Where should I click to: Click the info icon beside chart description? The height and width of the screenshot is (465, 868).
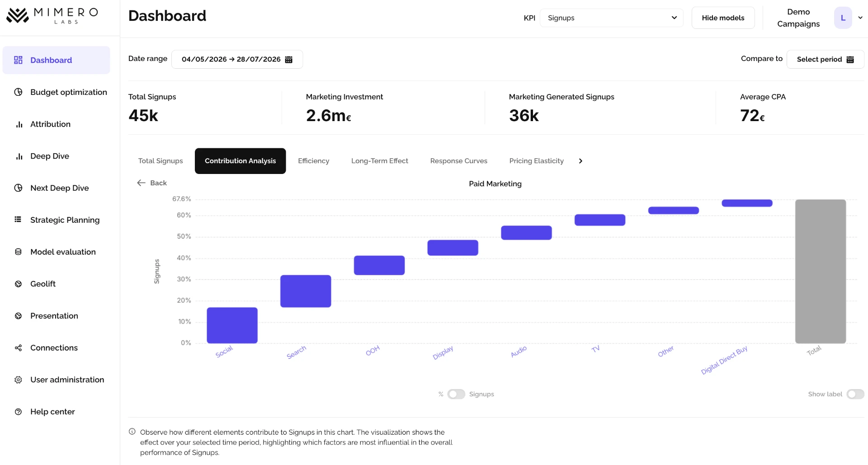coord(132,432)
